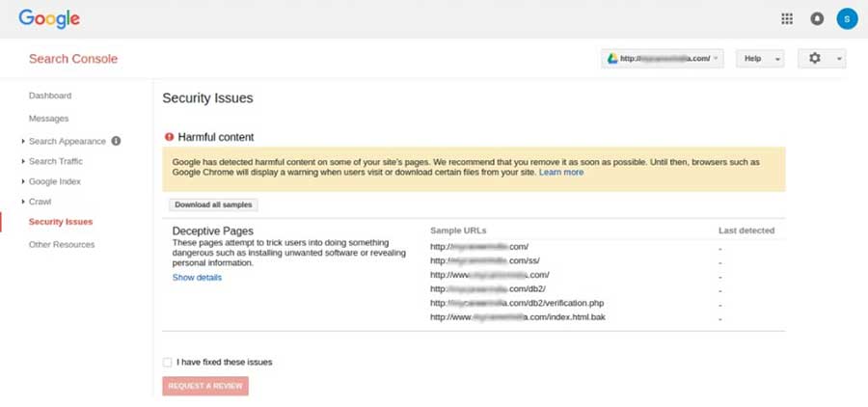Click the 'Sample URLs' column header
Screen dimensions: 868x407
point(458,231)
